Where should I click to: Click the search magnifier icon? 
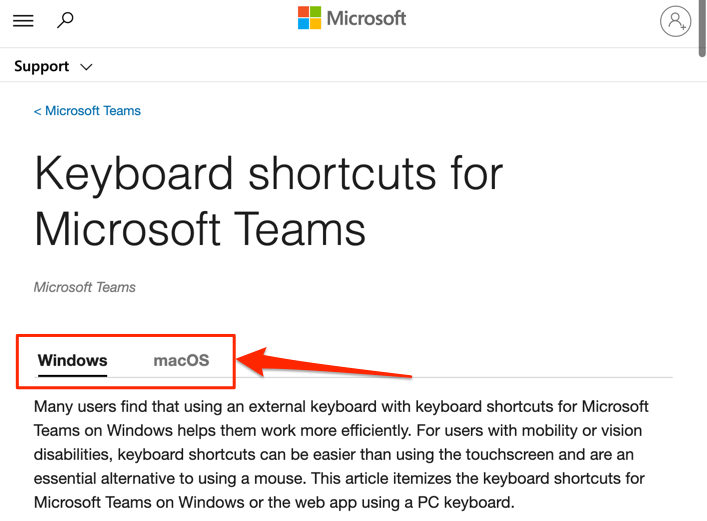point(66,19)
